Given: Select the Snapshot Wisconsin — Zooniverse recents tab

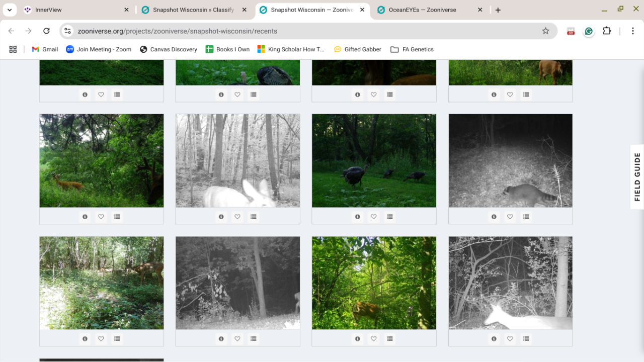Looking at the screenshot, I should point(312,10).
